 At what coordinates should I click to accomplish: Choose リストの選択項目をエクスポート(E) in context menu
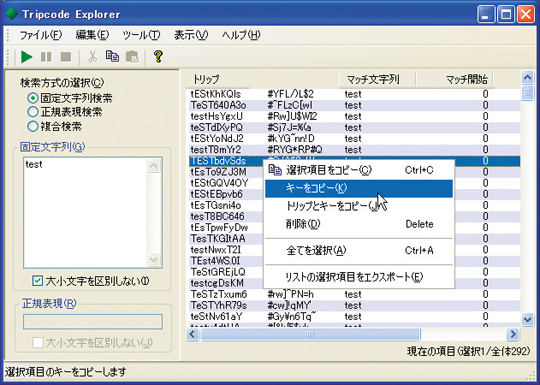(x=359, y=277)
